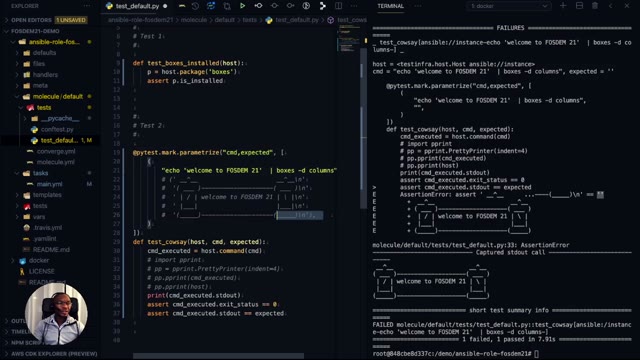
Task: Collapse the molecule/default folder
Action: 17,97
